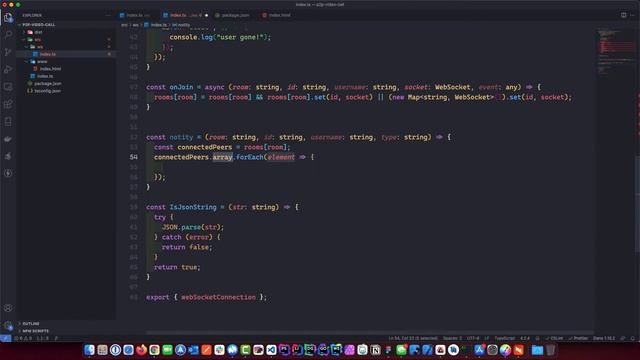
Task: Click the TypeScript language mode status item
Action: coord(504,338)
